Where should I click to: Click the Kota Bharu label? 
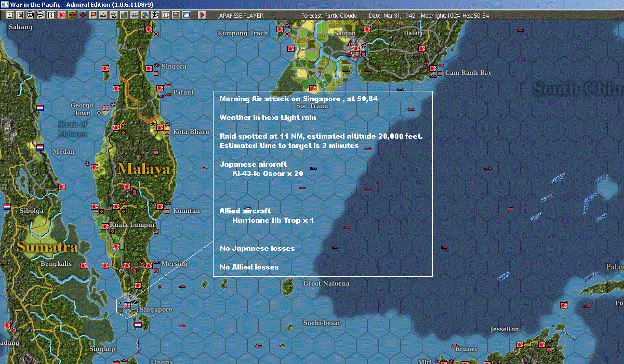[x=191, y=131]
